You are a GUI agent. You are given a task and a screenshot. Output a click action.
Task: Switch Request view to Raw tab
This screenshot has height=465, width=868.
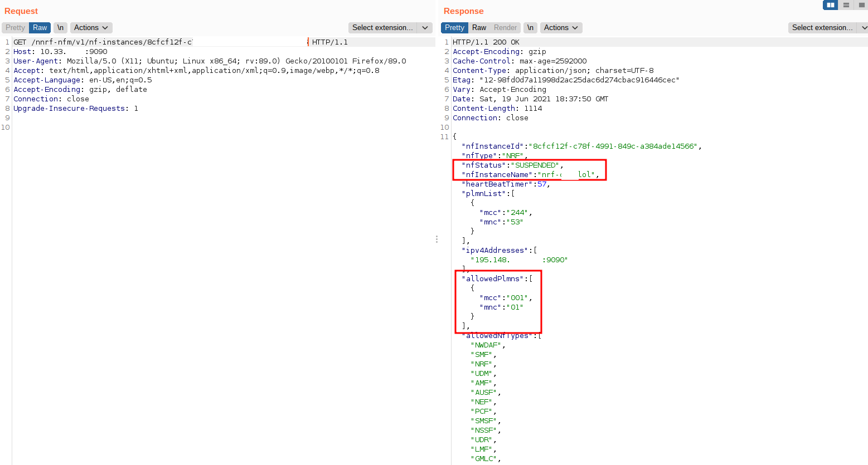point(40,27)
